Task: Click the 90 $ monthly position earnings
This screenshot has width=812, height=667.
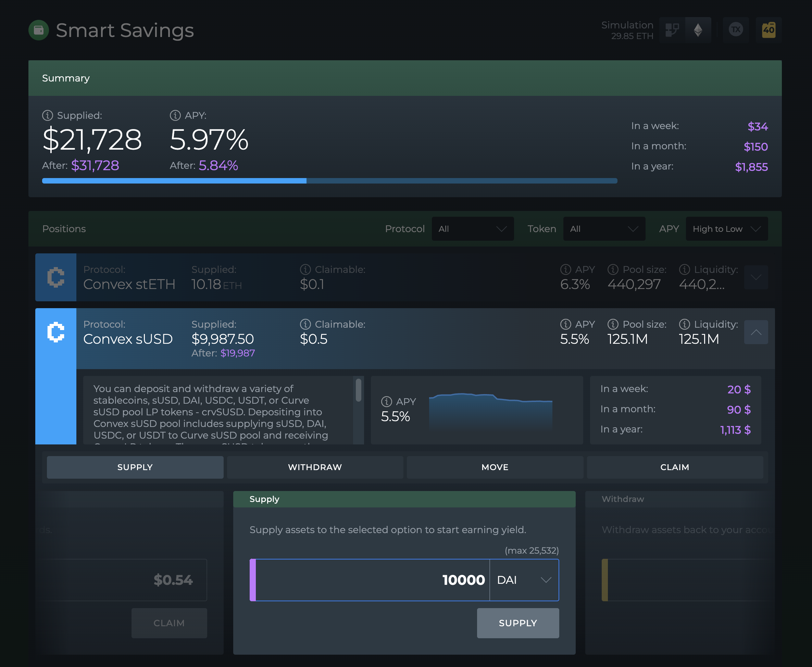Action: pos(739,410)
